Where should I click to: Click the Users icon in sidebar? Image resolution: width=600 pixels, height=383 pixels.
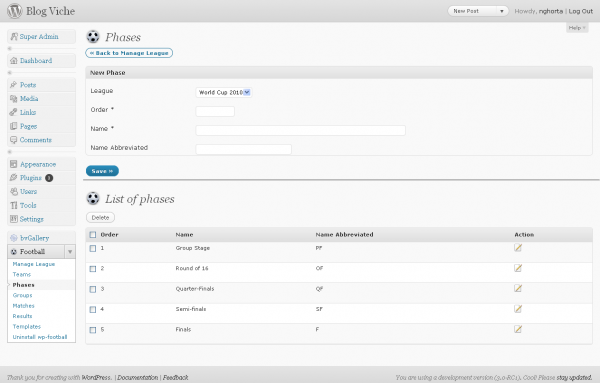click(x=14, y=191)
